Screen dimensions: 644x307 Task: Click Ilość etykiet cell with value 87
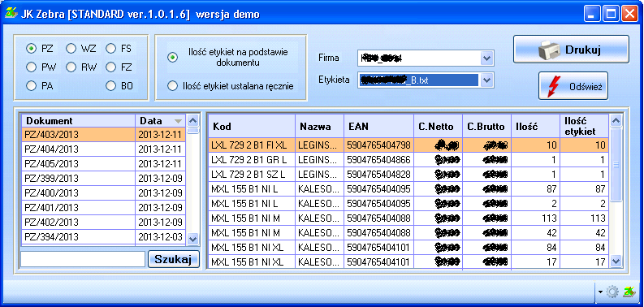tap(584, 189)
